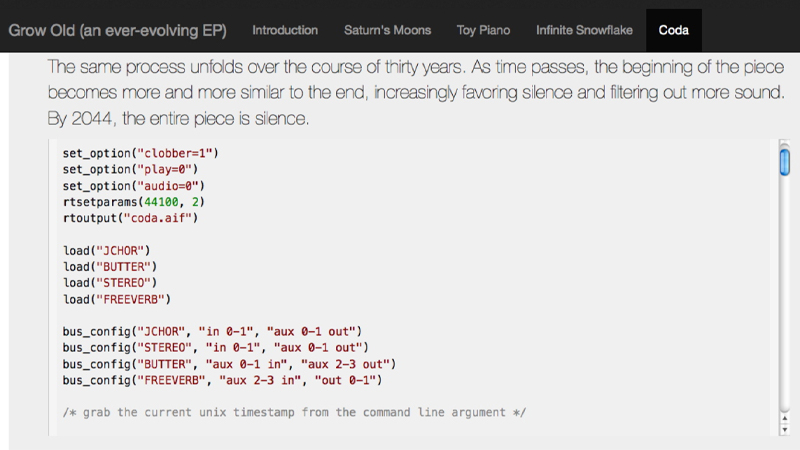
Task: Click the load("JCHOR") code line
Action: (x=106, y=251)
